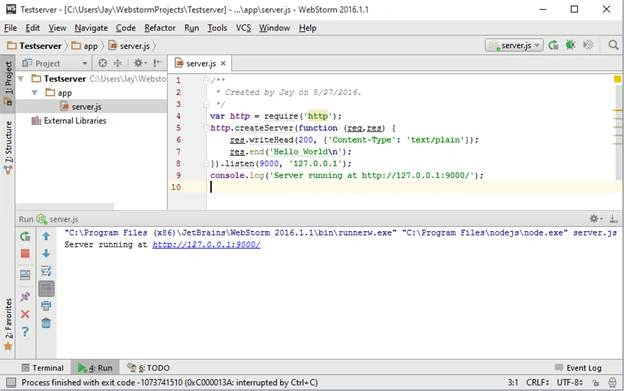The image size is (624, 391).
Task: Run server.js from the main toolbar
Action: click(553, 45)
